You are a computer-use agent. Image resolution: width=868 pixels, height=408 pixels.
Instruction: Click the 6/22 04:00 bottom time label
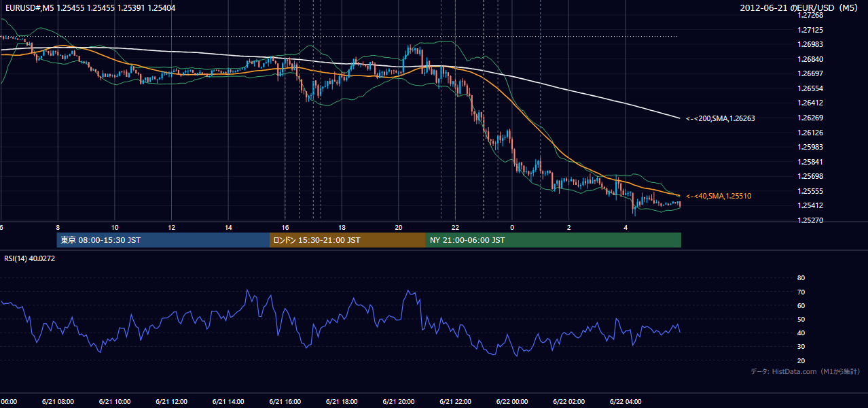pyautogui.click(x=626, y=402)
